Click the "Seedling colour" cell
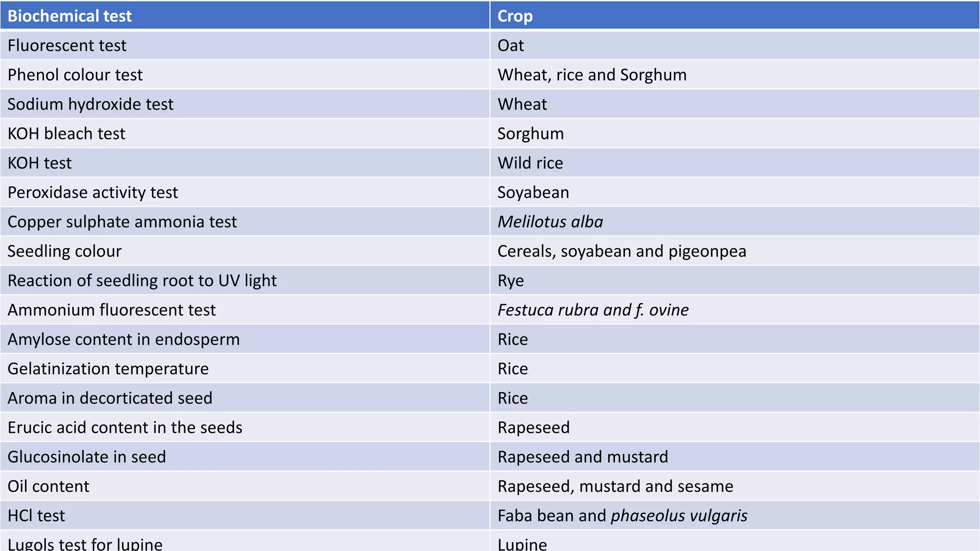The width and height of the screenshot is (980, 551). pyautogui.click(x=65, y=251)
